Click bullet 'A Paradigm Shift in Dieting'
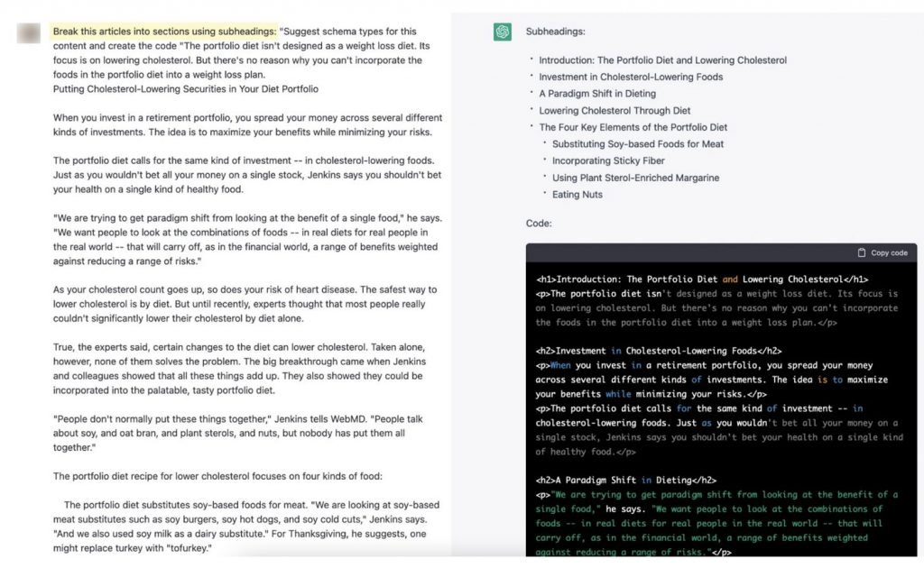Image resolution: width=924 pixels, height=568 pixels. click(597, 94)
